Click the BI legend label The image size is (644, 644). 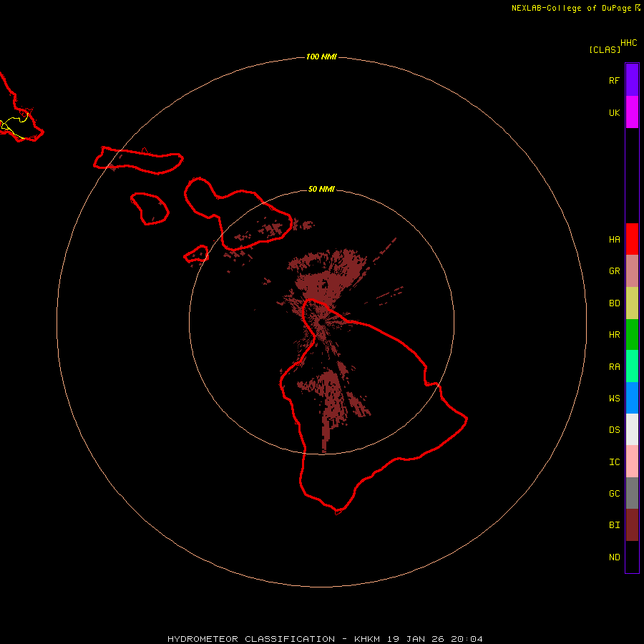pyautogui.click(x=614, y=525)
